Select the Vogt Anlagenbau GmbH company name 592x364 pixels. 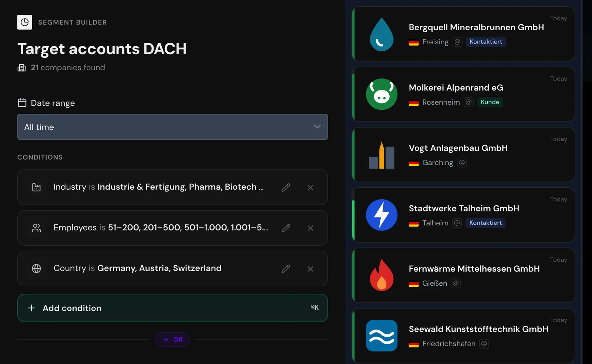pos(458,148)
